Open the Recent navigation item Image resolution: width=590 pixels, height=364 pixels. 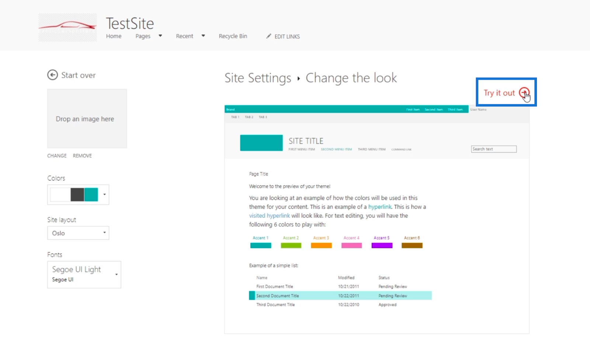tap(184, 36)
